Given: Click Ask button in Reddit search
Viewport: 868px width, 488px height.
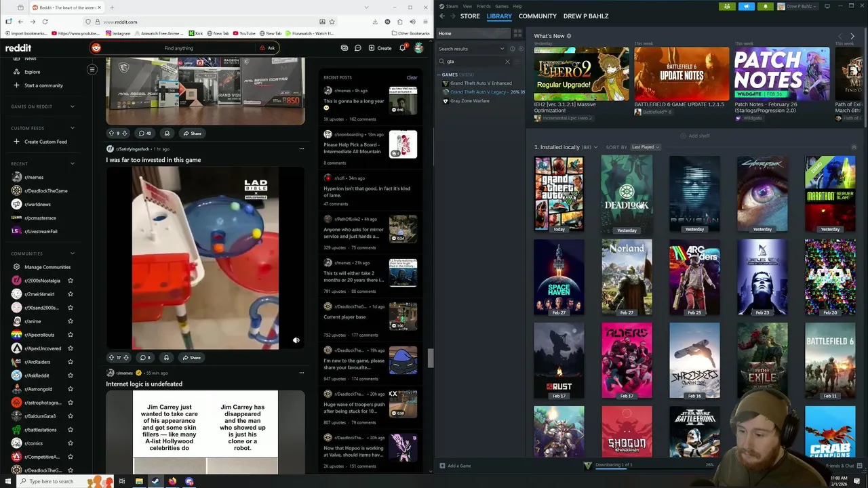Looking at the screenshot, I should [267, 48].
